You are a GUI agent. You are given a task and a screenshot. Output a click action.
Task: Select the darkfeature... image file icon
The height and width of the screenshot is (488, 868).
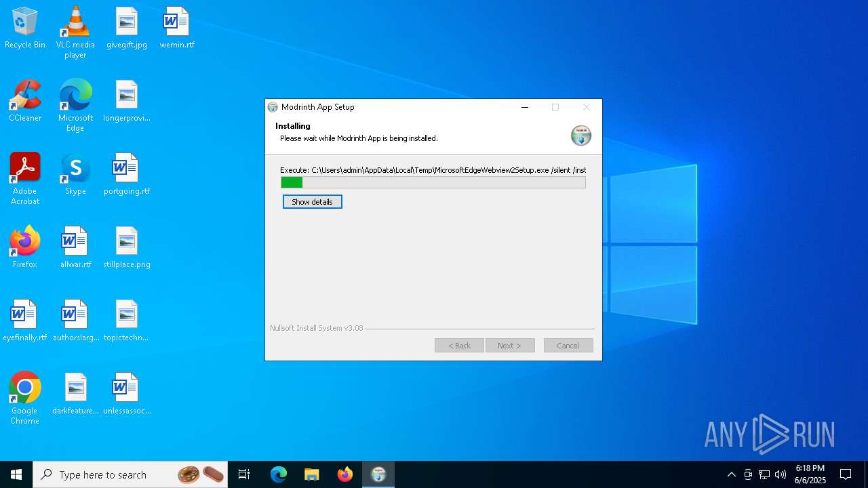[75, 394]
